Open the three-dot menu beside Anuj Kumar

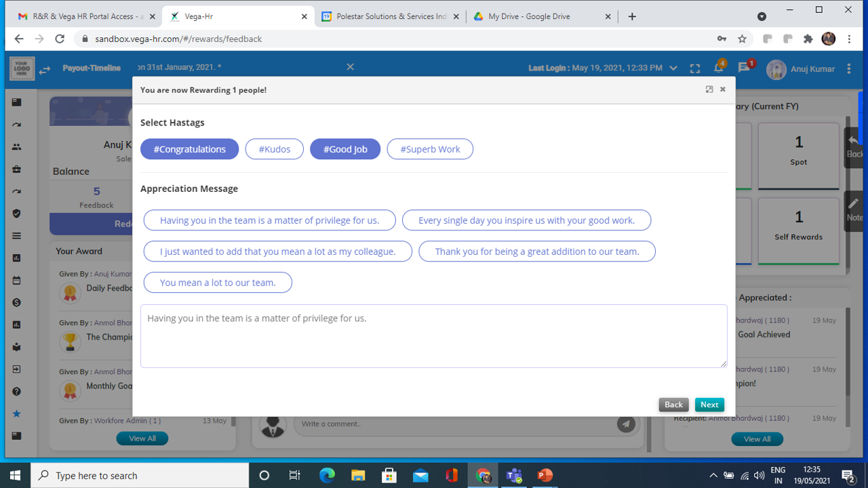tap(849, 68)
